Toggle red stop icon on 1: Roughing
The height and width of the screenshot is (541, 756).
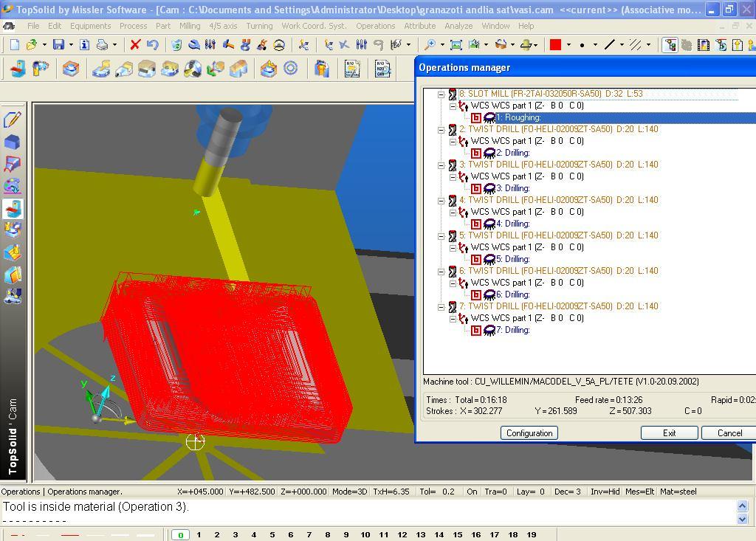pyautogui.click(x=476, y=117)
